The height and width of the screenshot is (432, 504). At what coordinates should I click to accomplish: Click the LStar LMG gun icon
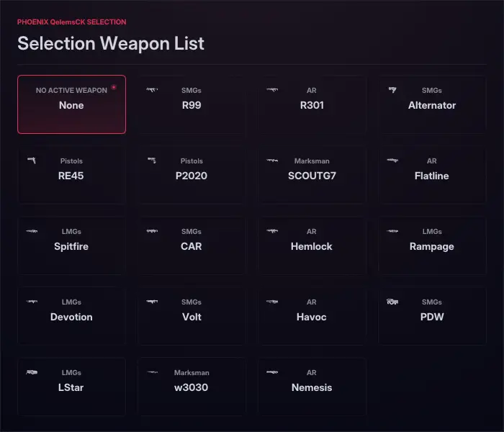coord(32,372)
